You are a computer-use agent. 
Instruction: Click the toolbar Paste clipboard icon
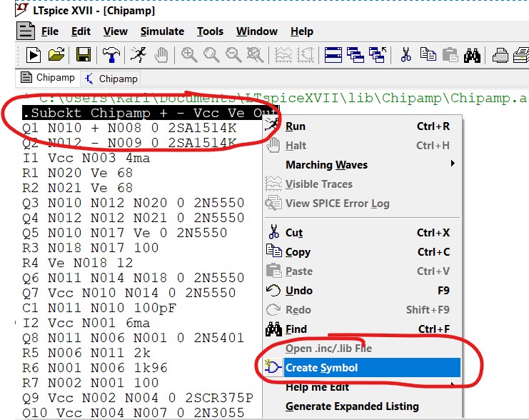click(450, 55)
